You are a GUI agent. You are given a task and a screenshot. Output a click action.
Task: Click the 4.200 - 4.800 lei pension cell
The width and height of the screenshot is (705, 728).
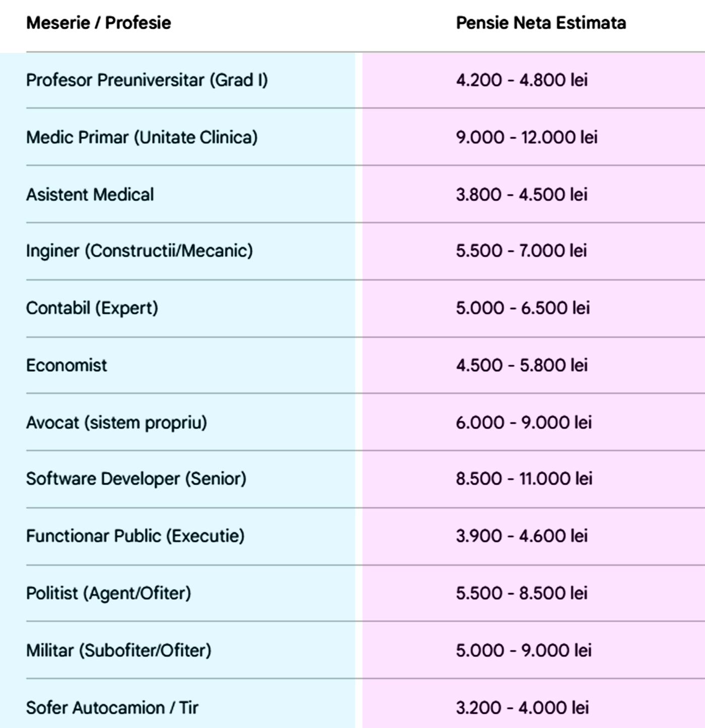click(x=521, y=80)
